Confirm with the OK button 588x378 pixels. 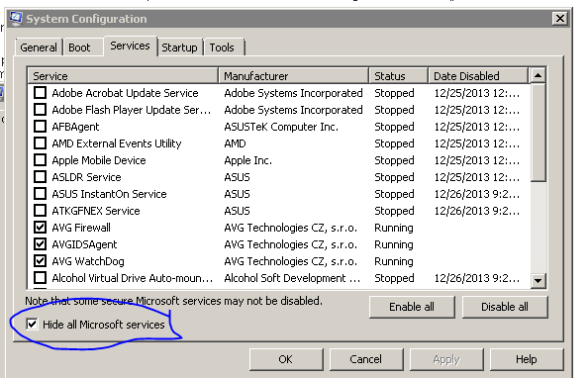point(286,359)
